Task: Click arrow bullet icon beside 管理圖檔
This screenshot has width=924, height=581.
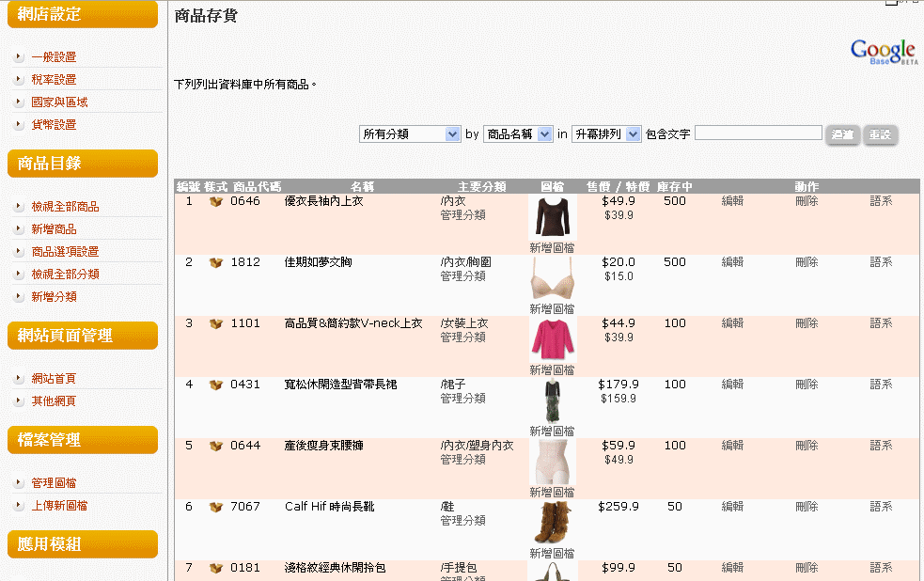Action: point(19,483)
